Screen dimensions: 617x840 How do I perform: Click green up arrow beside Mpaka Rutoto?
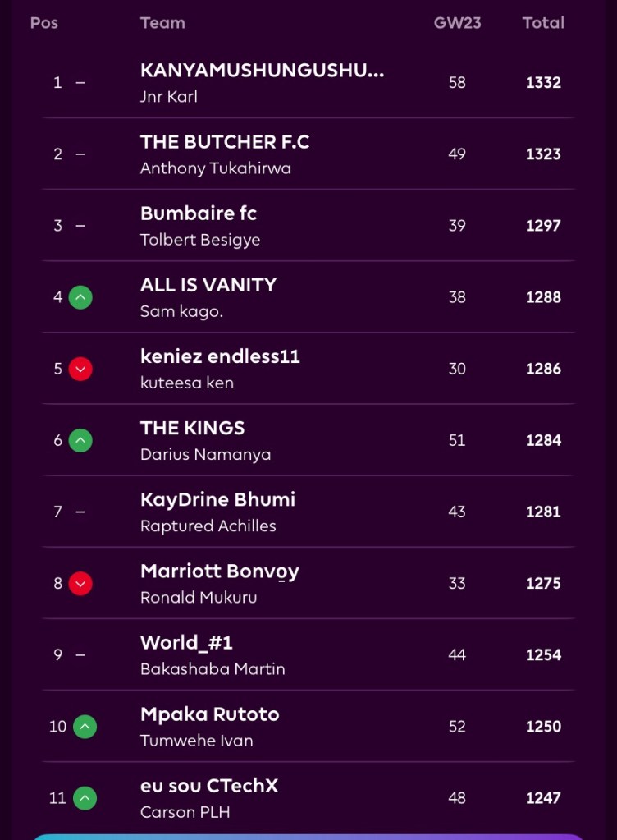[x=85, y=726]
